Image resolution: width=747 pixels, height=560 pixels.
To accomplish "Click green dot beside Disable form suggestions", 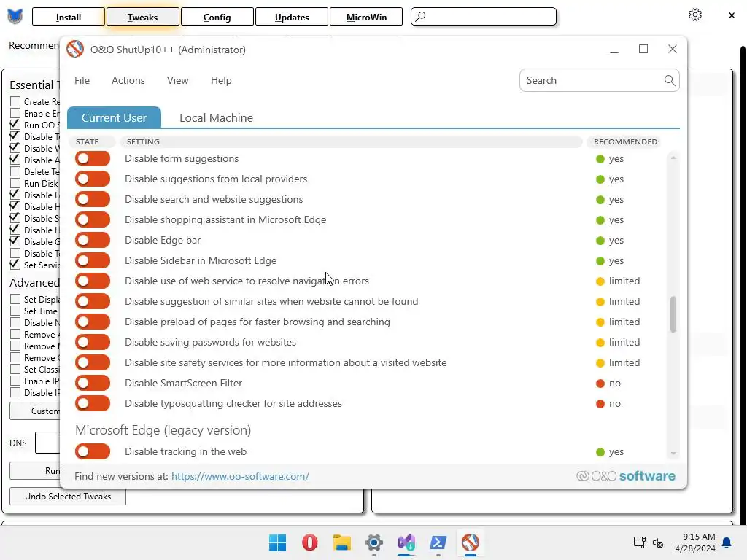I will [x=600, y=159].
